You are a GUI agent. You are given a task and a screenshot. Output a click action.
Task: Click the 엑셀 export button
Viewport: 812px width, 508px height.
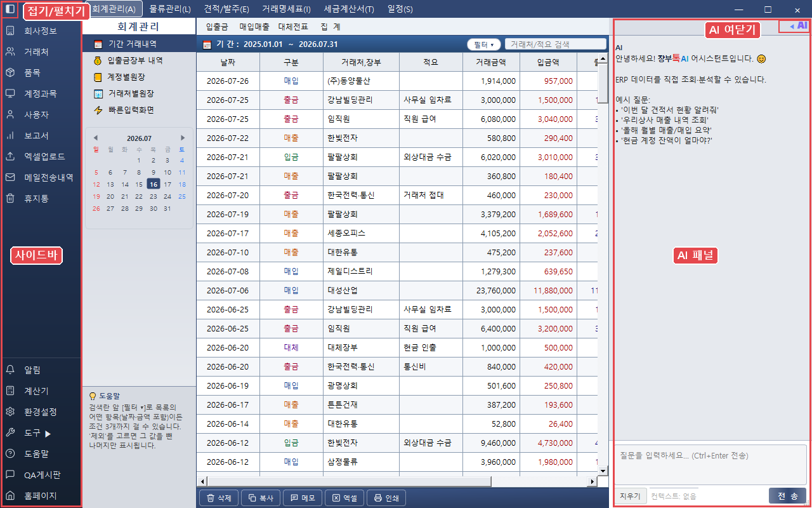point(344,498)
